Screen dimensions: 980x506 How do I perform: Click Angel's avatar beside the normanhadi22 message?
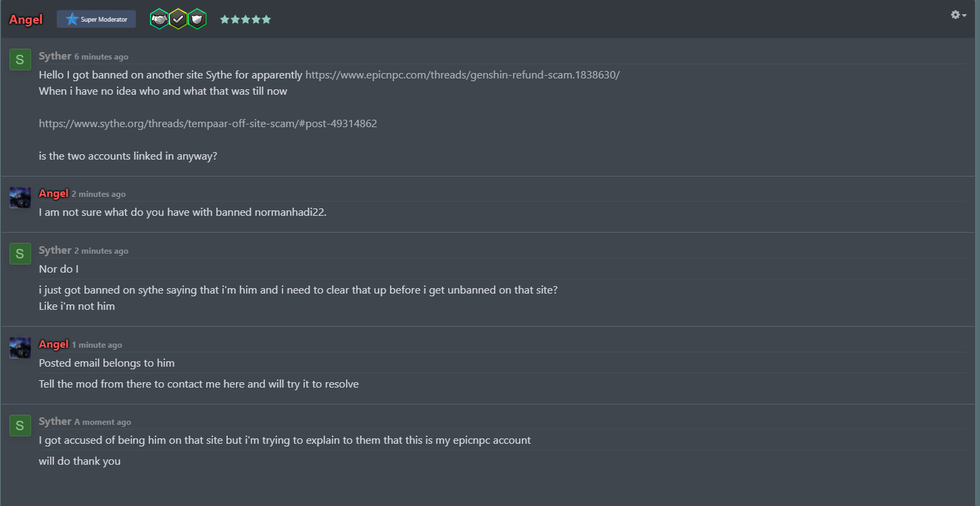pos(20,198)
